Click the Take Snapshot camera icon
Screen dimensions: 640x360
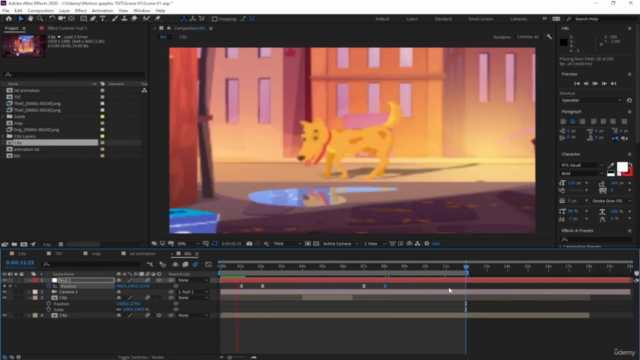[x=249, y=244]
